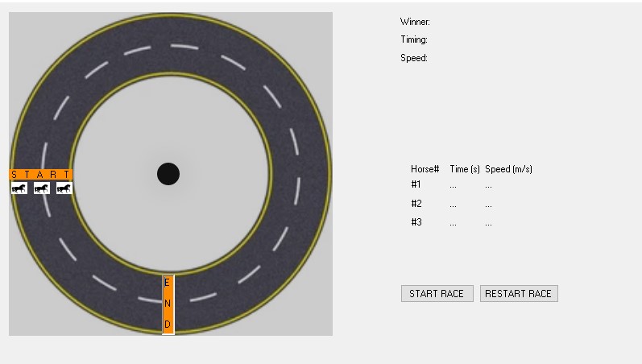Click the Speed: label above the results table

414,58
